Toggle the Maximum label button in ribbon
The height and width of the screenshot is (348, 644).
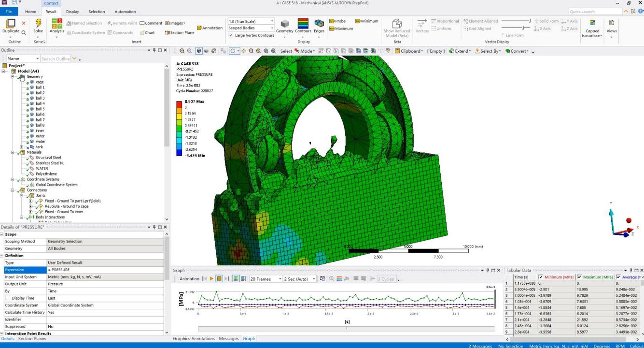pos(341,29)
